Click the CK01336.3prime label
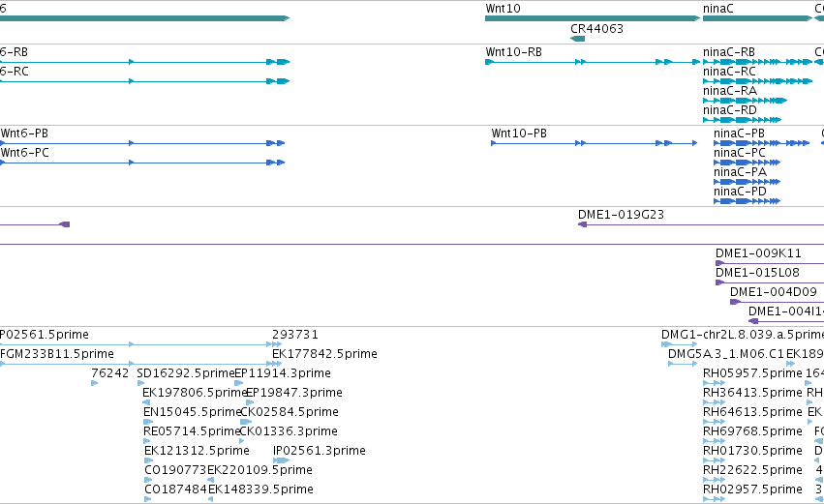Viewport: 824px width, 504px height. (289, 431)
